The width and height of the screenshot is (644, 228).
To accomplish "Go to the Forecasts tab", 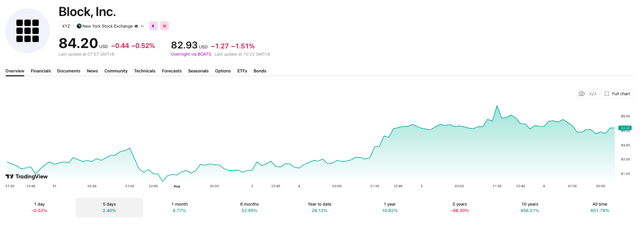I will point(172,71).
